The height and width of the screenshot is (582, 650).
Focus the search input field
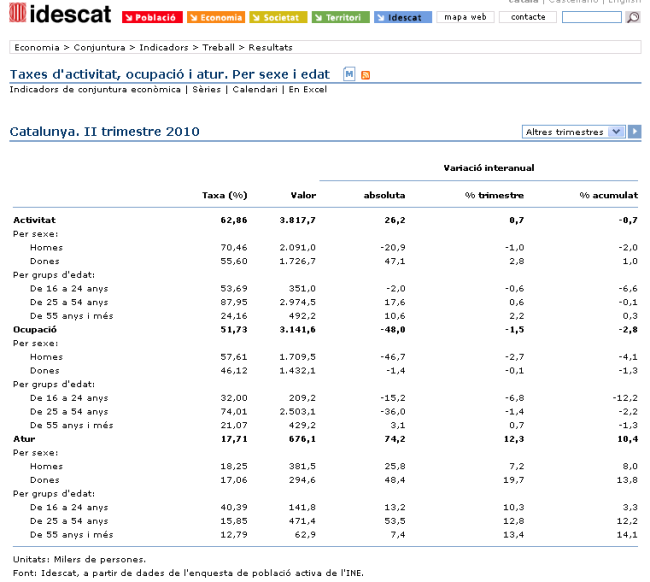point(592,17)
